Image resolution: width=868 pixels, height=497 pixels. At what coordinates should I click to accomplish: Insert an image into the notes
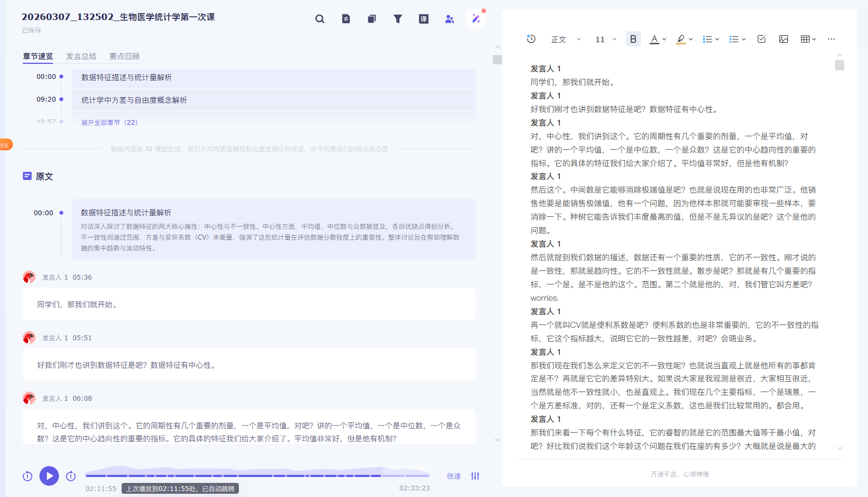click(x=784, y=39)
